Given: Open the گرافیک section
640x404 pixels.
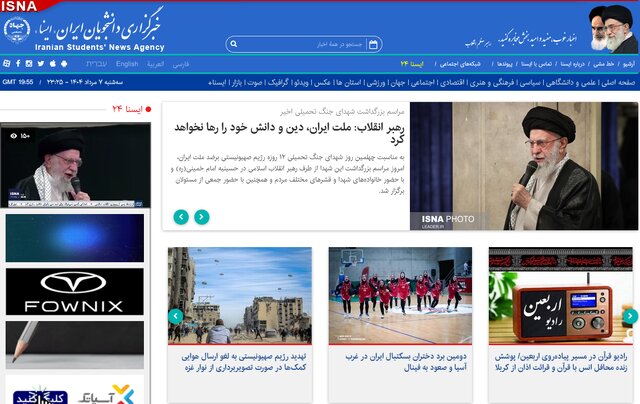Looking at the screenshot, I should (x=278, y=83).
